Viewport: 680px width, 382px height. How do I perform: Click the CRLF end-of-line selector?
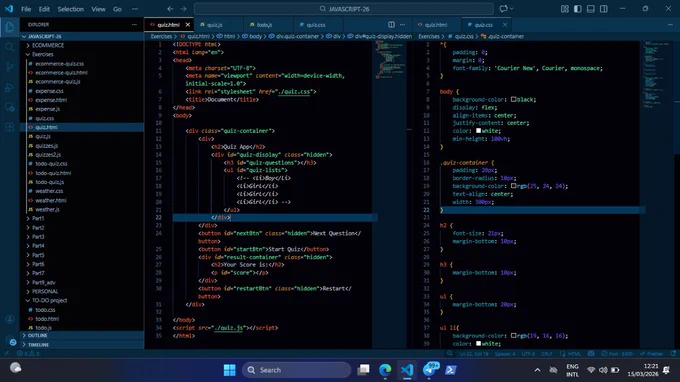tap(547, 354)
